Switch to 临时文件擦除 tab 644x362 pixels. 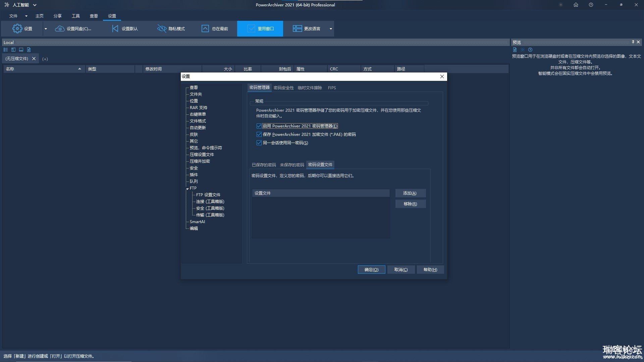(310, 88)
